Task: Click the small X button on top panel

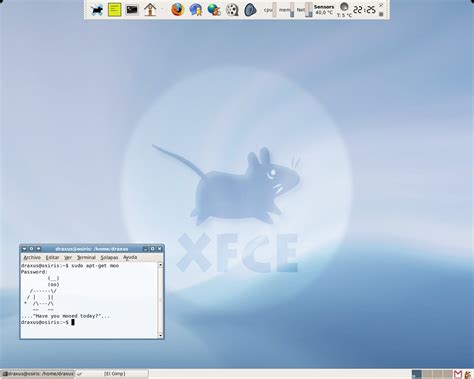Action: (x=381, y=5)
